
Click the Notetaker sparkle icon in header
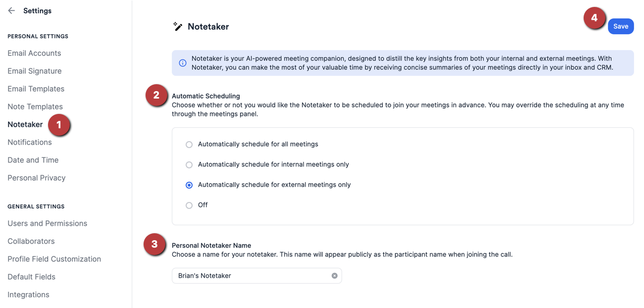tap(178, 26)
